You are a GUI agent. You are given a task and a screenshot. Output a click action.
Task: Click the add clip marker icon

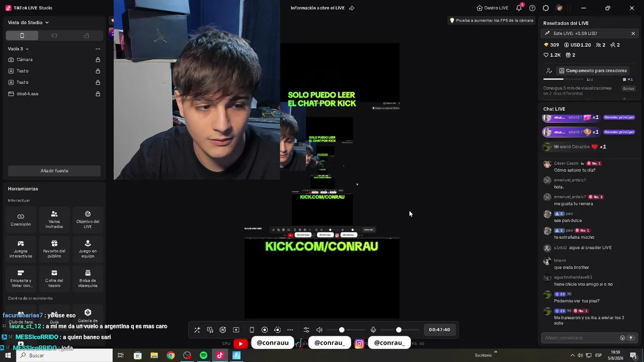236,330
